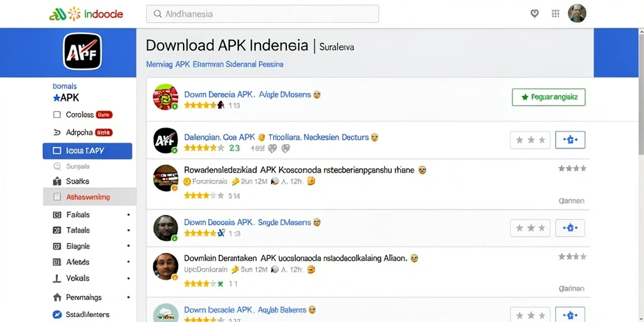Click the Qlarinen label in Dovmlain Derantaken row
Image resolution: width=644 pixels, height=322 pixels.
point(572,289)
